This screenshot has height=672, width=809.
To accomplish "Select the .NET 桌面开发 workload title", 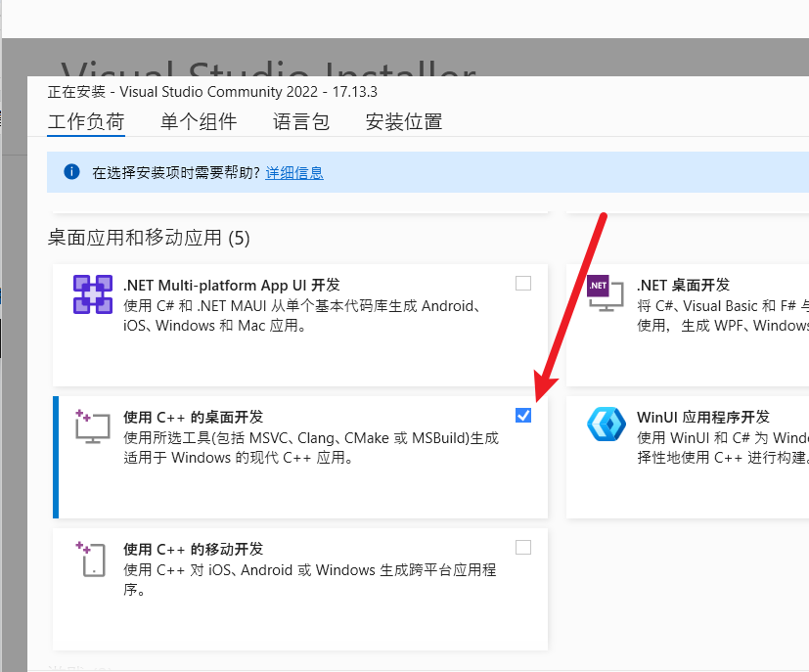I will pos(684,286).
